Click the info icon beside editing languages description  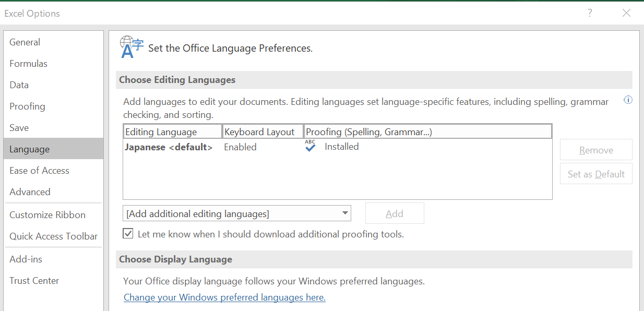628,100
